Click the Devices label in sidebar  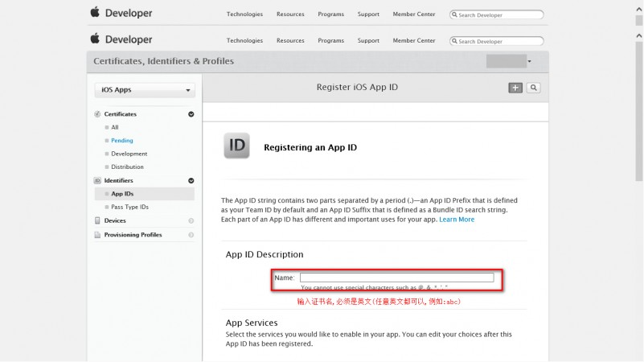(115, 220)
